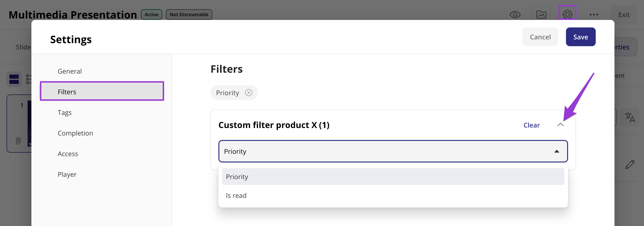The height and width of the screenshot is (226, 644).
Task: Click the pencil edit icon
Action: [630, 165]
